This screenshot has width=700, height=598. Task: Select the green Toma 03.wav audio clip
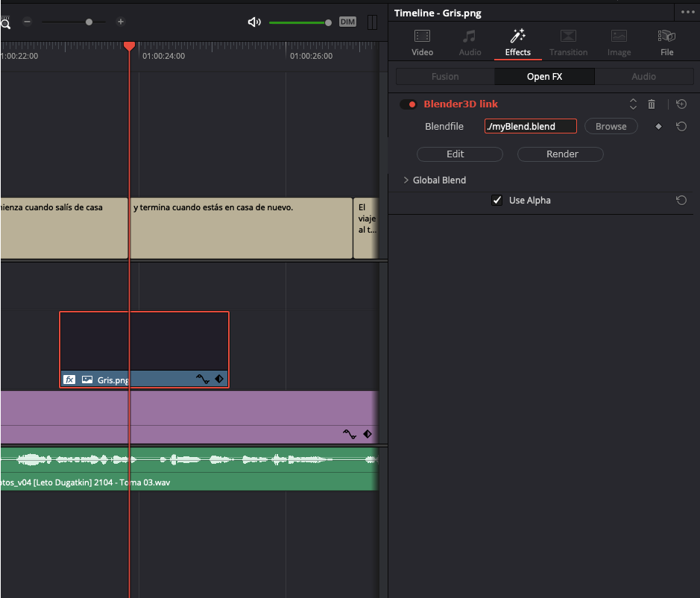click(189, 469)
